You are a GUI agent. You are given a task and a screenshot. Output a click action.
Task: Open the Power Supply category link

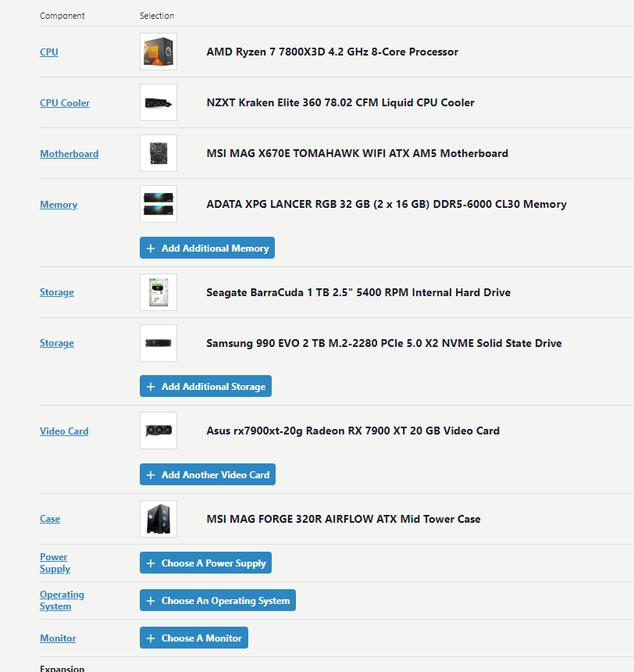[x=55, y=563]
